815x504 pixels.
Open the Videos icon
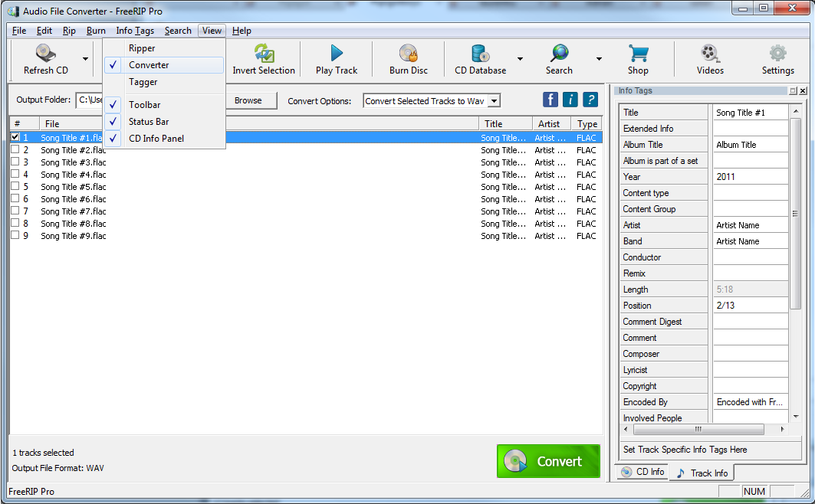[710, 53]
